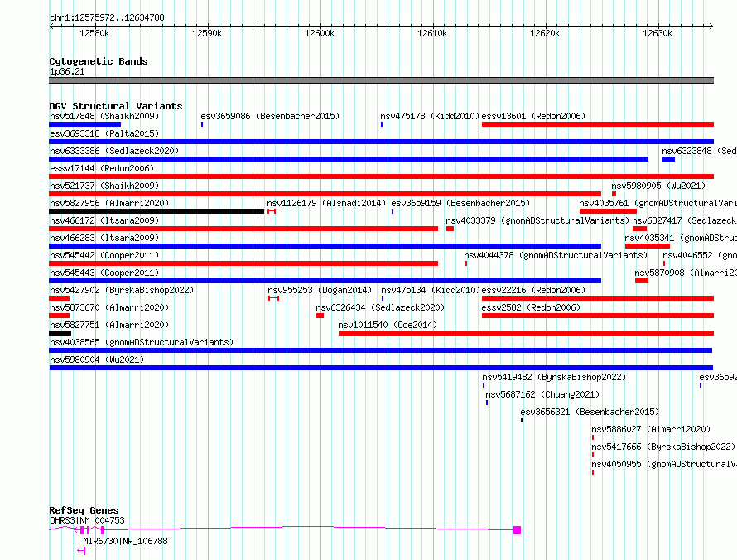
Task: Click the nsv521737 (Shaikh2009) label
Action: click(x=104, y=186)
